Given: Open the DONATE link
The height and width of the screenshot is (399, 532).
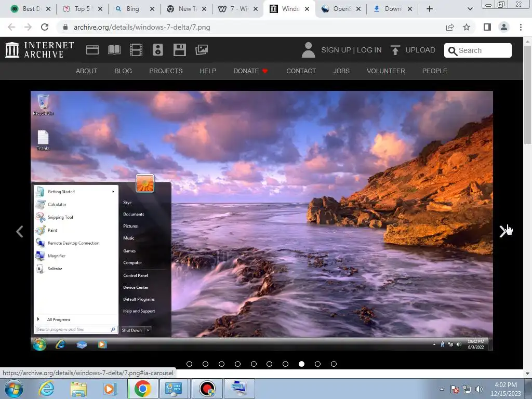Looking at the screenshot, I should point(250,71).
